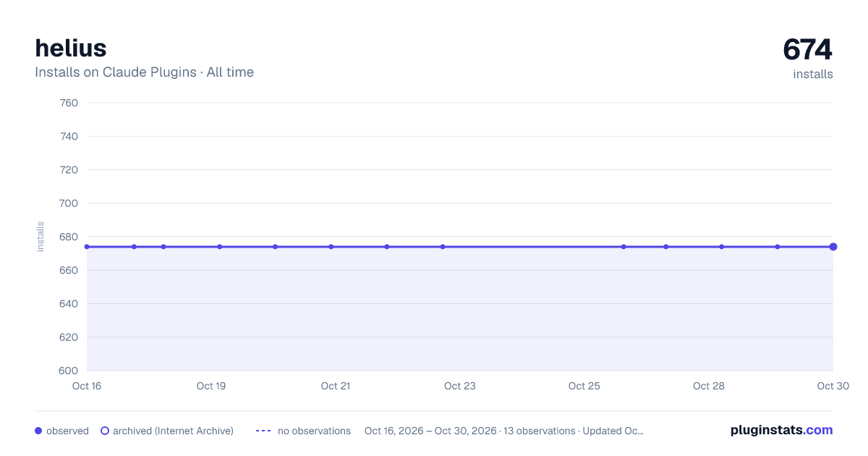Click the Installs on Claude Plugins subtitle
868x456 pixels.
click(x=145, y=72)
